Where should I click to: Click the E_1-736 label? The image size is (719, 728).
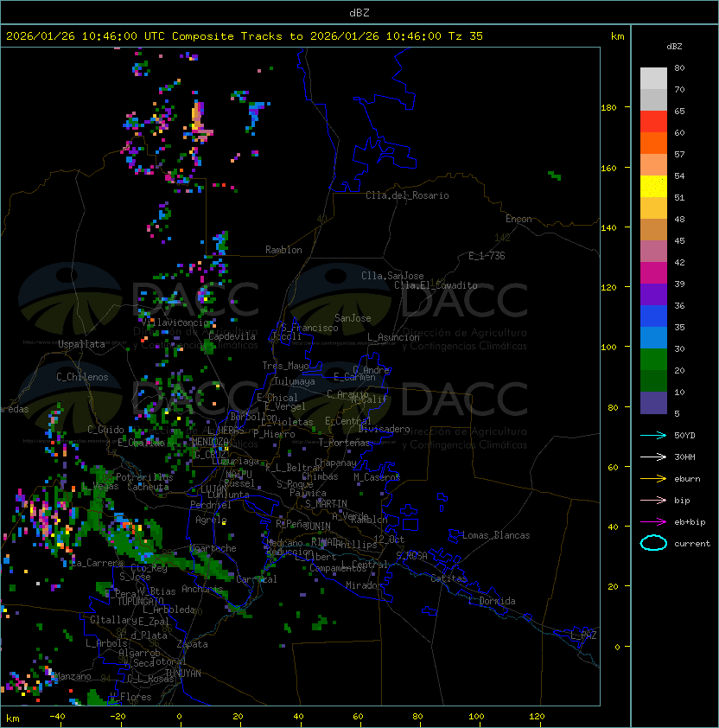point(487,256)
